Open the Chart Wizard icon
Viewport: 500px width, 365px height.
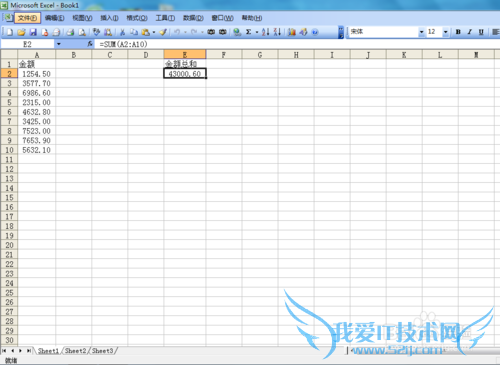(x=292, y=32)
